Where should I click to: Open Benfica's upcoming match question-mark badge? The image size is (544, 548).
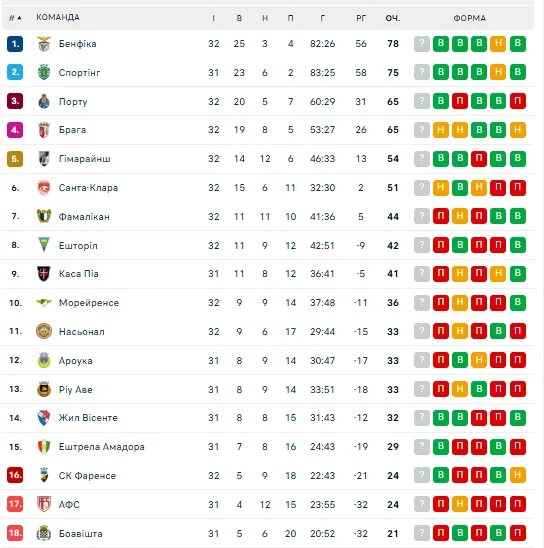422,44
